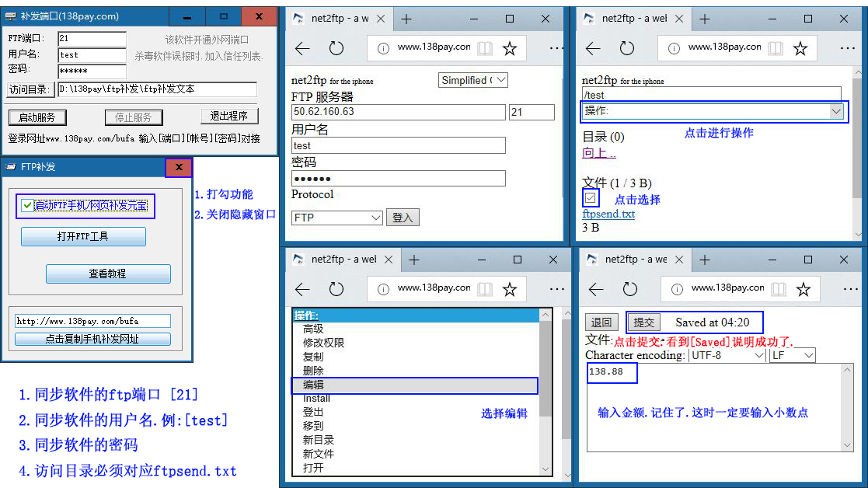Refresh the browser showing the FTP login form
The height and width of the screenshot is (488, 868).
[x=336, y=49]
